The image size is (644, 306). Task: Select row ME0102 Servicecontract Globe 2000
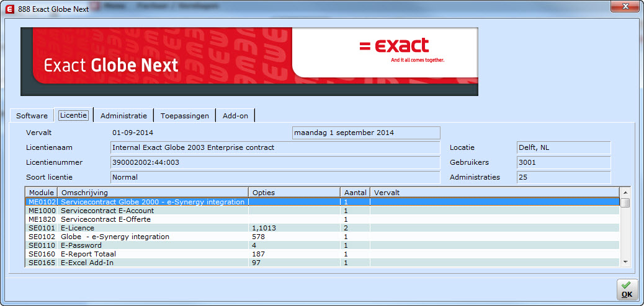(323, 202)
